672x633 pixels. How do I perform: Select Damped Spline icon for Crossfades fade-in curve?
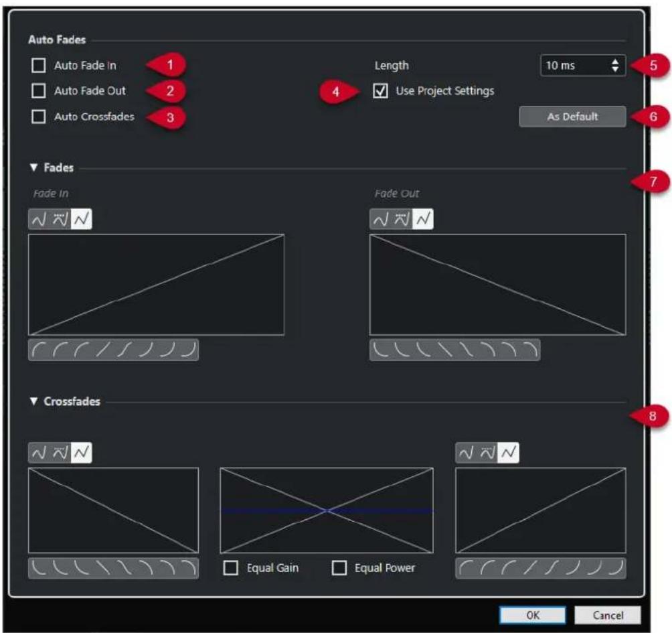(487, 453)
